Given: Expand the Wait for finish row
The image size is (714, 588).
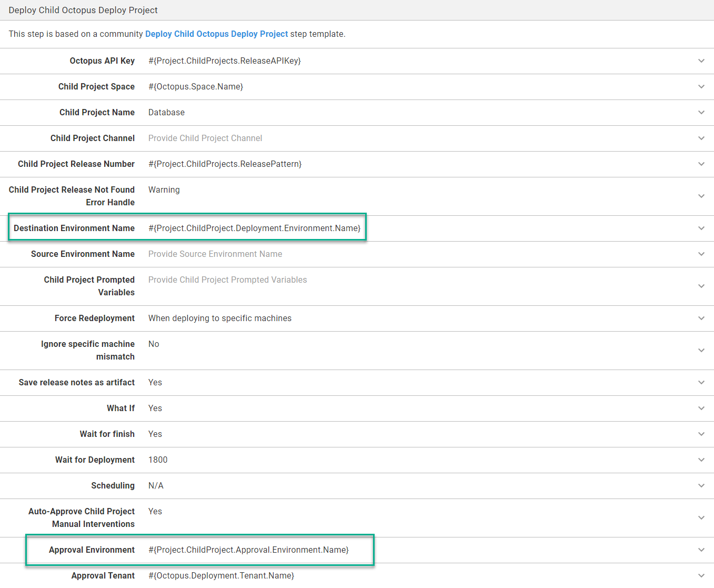Looking at the screenshot, I should (701, 434).
